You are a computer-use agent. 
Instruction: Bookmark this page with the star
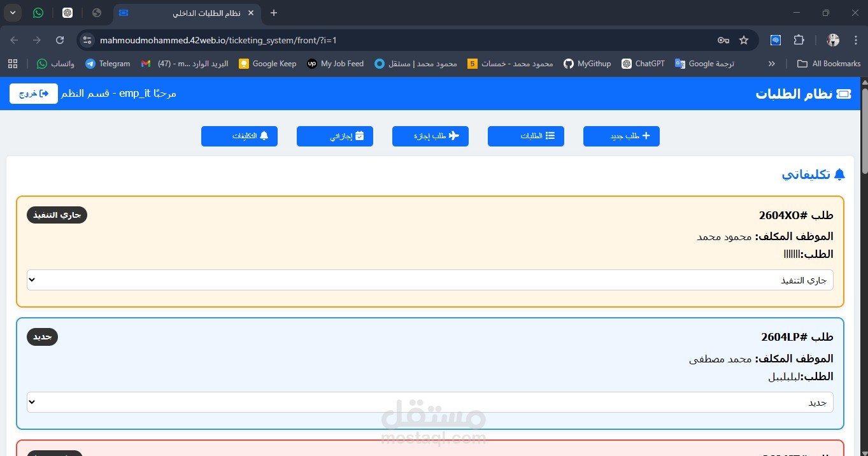tap(744, 40)
